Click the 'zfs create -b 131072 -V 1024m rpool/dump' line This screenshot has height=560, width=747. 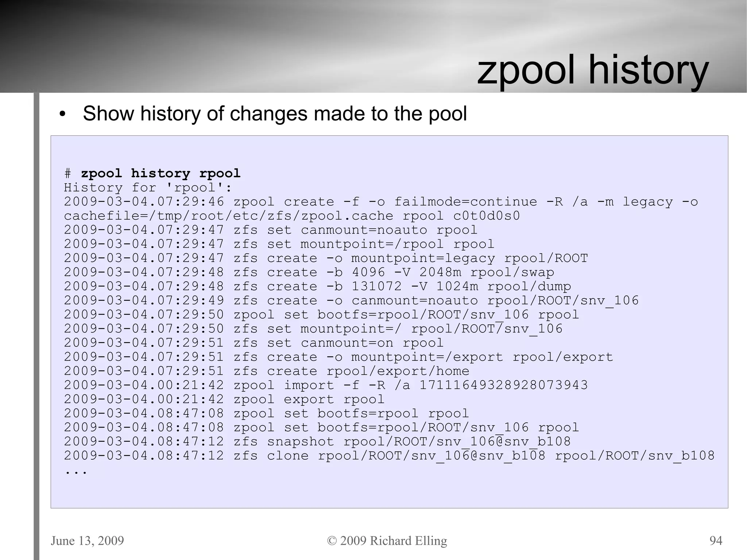pos(317,286)
